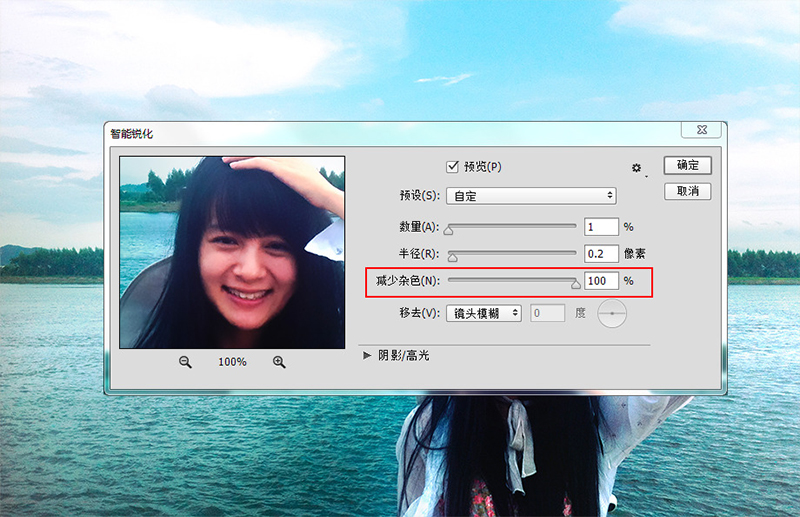
Task: Toggle the 预览(P) checkbox
Action: pos(452,166)
